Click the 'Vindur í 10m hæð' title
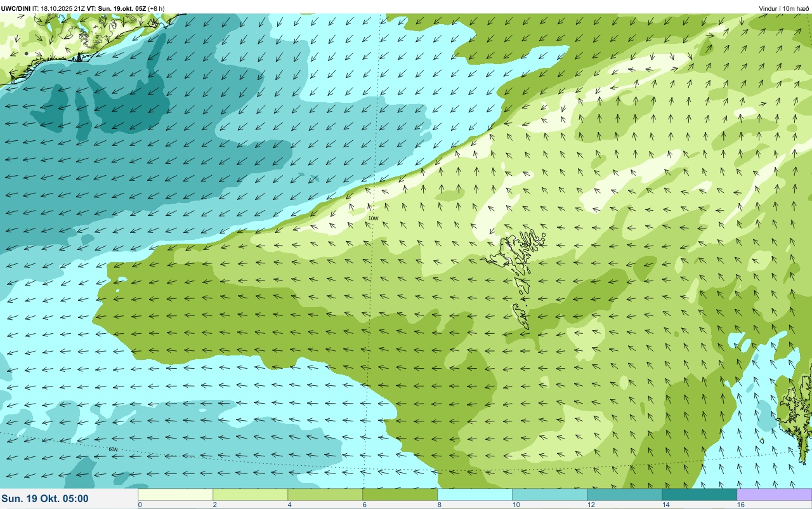Screen dimensions: 812x509 [784, 8]
